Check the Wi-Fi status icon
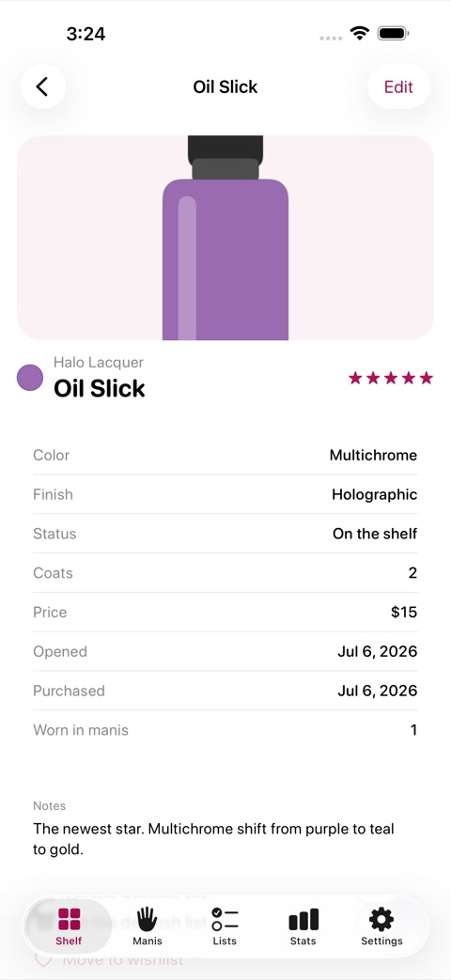The image size is (451, 980). (360, 33)
